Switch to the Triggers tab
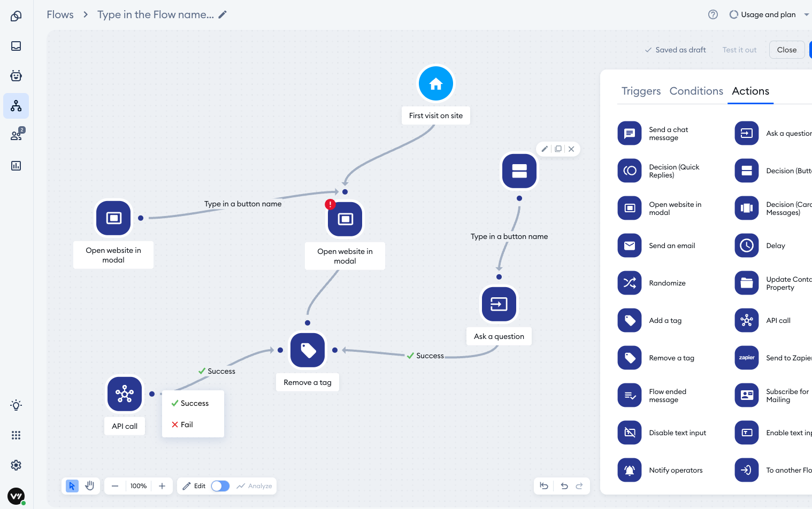Image resolution: width=812 pixels, height=509 pixels. point(641,91)
